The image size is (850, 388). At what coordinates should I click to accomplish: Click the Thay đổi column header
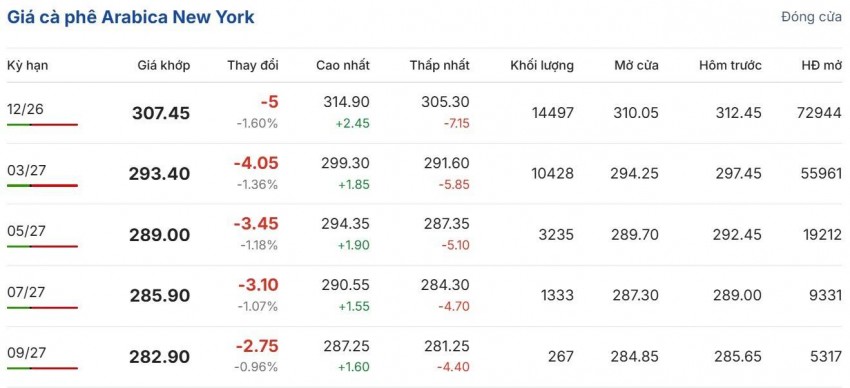[253, 66]
